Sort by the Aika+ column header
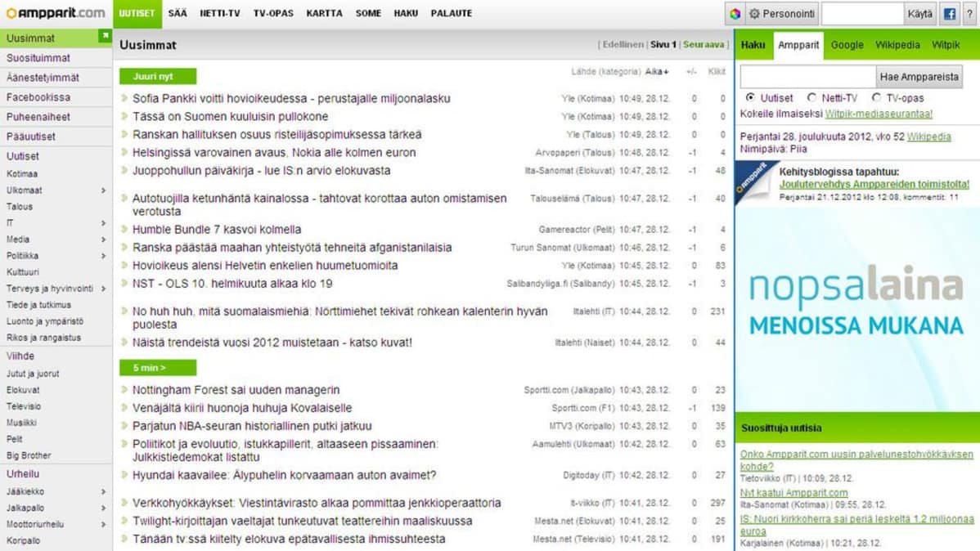The width and height of the screenshot is (980, 551). pos(657,72)
